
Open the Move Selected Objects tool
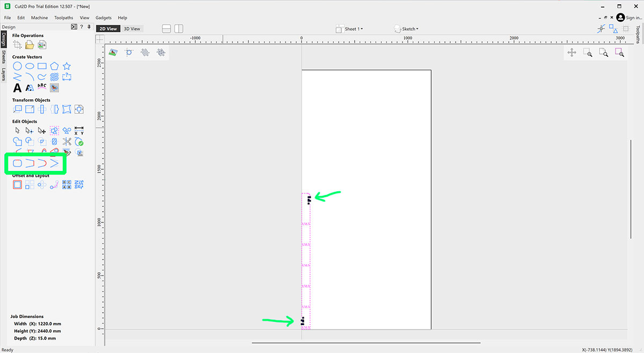17,109
